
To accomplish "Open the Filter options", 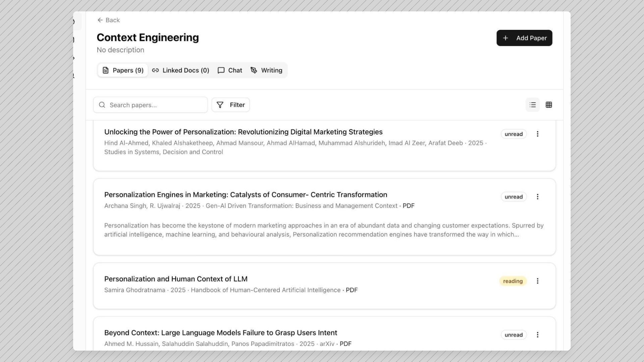I will [x=230, y=105].
